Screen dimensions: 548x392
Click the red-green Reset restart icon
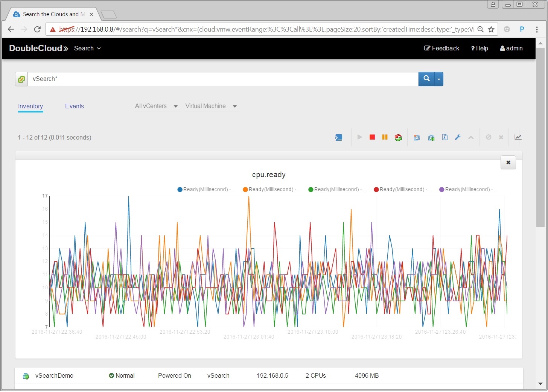tap(398, 137)
